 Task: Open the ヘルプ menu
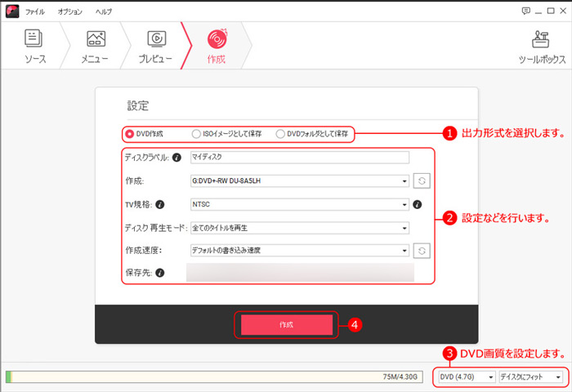(x=104, y=11)
